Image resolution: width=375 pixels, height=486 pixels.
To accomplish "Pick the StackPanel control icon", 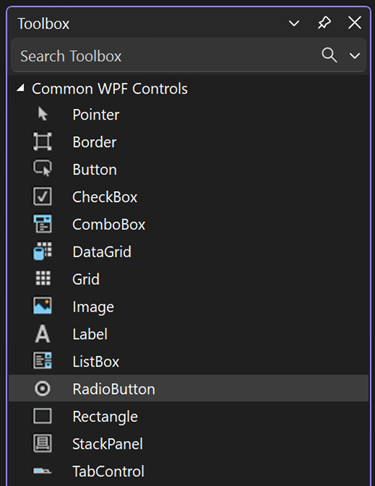I will [x=42, y=443].
